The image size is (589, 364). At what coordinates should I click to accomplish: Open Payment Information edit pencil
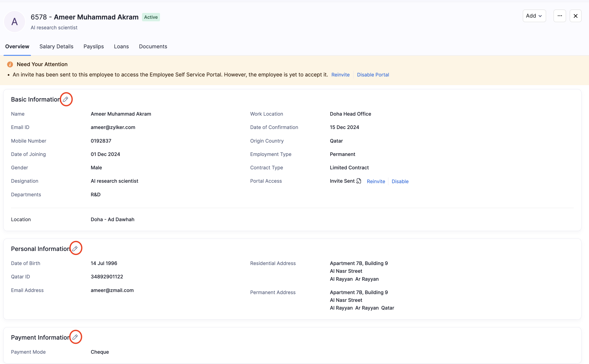(75, 337)
